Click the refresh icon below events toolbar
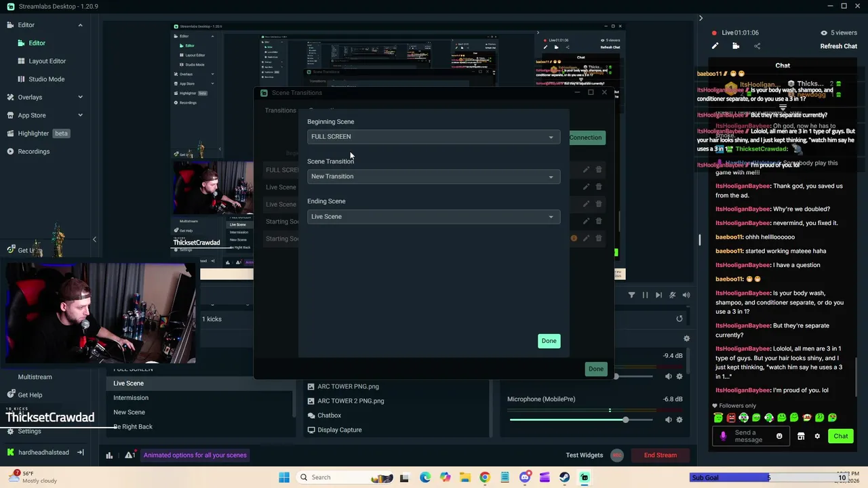The height and width of the screenshot is (488, 868). pyautogui.click(x=679, y=319)
